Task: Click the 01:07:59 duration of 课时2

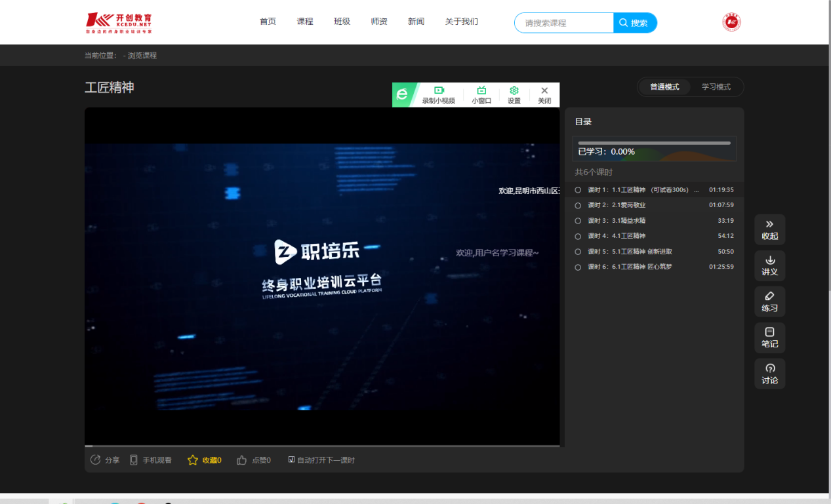Action: [721, 205]
